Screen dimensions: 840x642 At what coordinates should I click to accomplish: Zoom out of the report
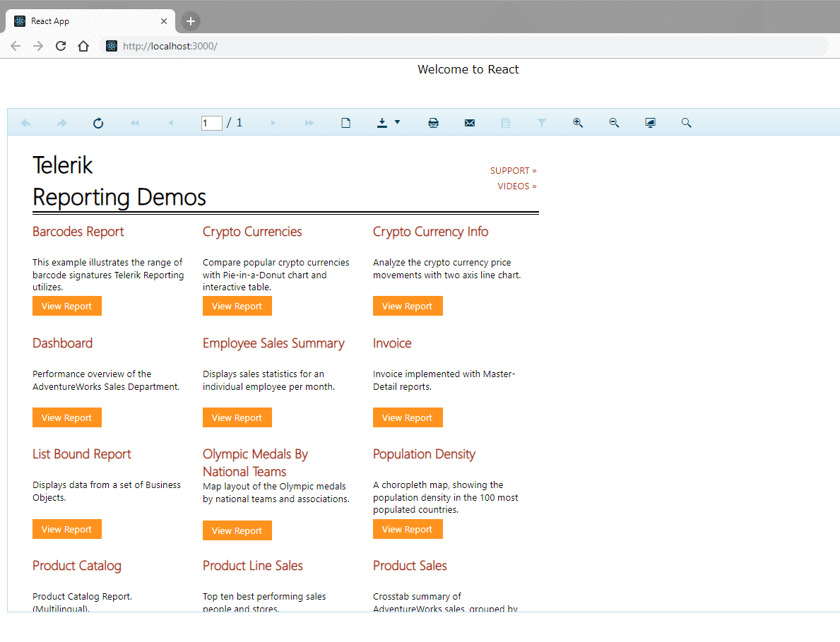coord(614,123)
